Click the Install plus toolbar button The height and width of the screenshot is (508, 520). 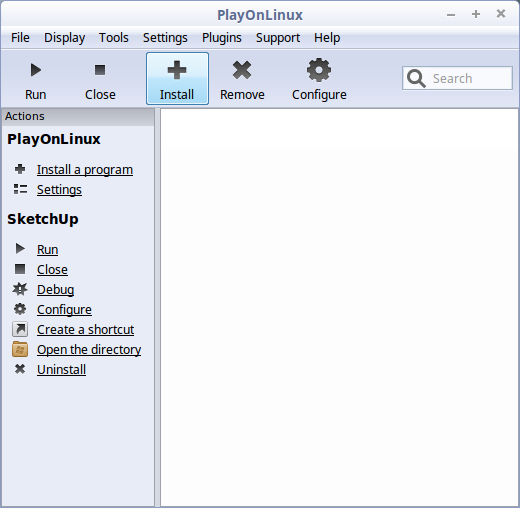tap(177, 79)
